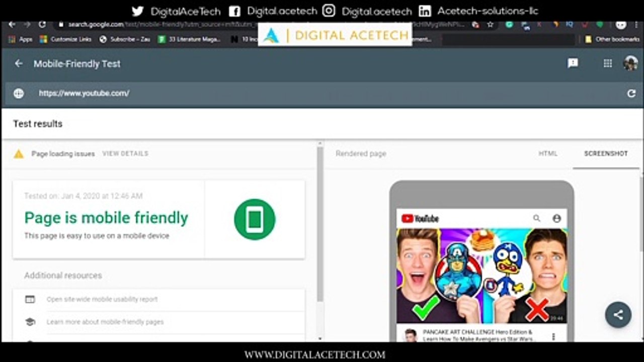Click the Tested on Jan 4, 2020 text

(x=84, y=196)
